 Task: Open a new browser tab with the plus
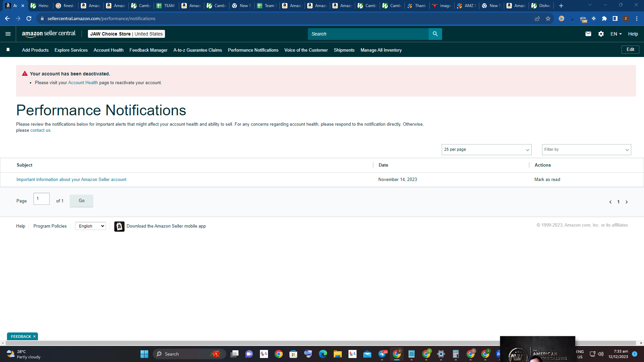coord(561,6)
